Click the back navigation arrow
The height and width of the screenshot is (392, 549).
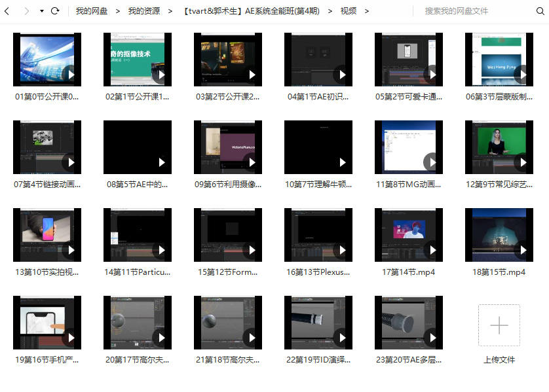click(8, 11)
